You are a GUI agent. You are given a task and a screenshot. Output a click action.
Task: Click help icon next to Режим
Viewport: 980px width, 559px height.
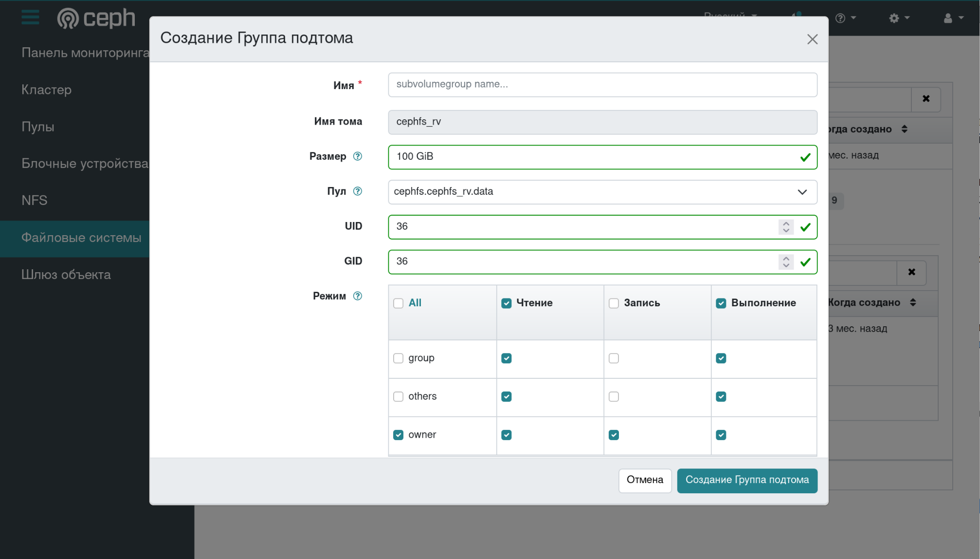pyautogui.click(x=358, y=296)
